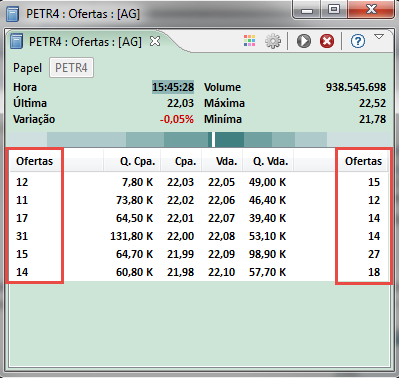Select the PETR4 : Ofertas : [AG] tab

point(85,42)
